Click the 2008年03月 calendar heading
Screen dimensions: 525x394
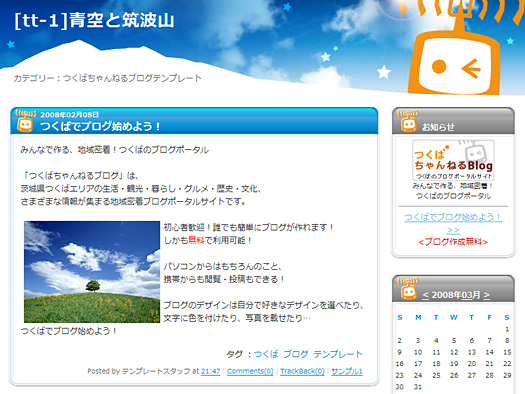pyautogui.click(x=456, y=295)
